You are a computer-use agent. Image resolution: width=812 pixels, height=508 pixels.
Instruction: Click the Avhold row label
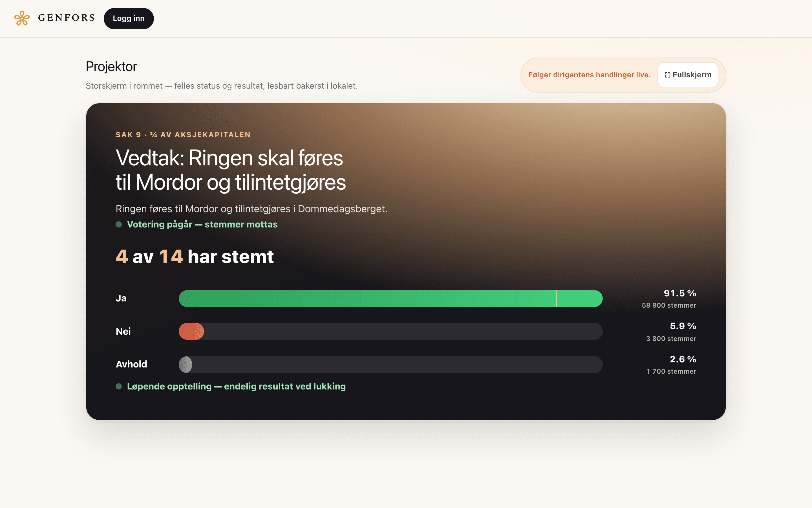pyautogui.click(x=131, y=364)
